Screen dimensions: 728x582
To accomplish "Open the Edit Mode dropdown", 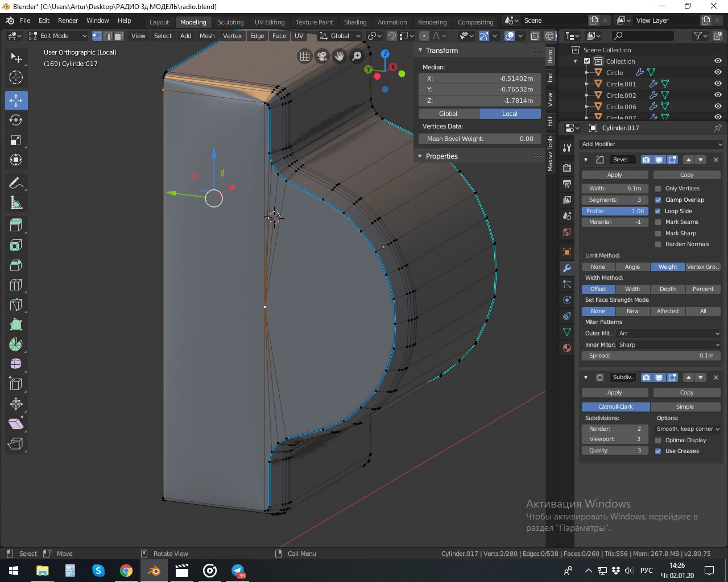I will coord(57,36).
